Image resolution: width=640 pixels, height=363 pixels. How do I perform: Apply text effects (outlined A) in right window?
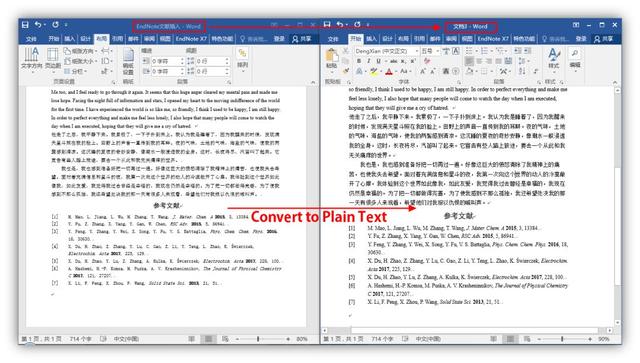(x=359, y=71)
